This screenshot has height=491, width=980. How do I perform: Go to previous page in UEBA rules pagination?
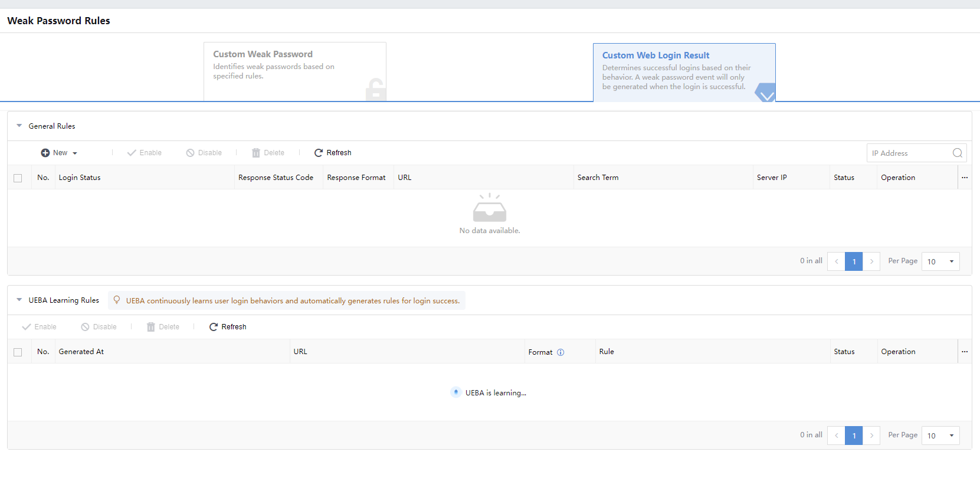click(x=836, y=436)
